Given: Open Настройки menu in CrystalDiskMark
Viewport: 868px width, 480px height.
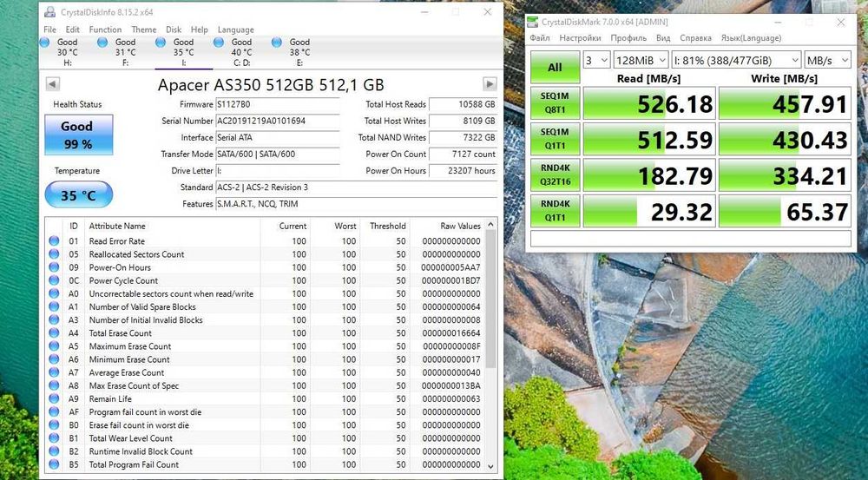Looking at the screenshot, I should click(x=580, y=37).
